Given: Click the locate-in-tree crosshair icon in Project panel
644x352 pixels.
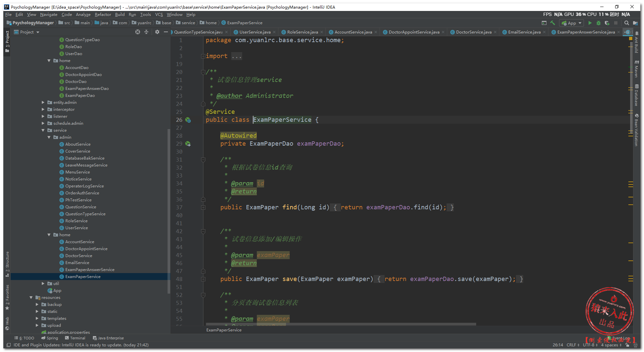Looking at the screenshot, I should pyautogui.click(x=138, y=32).
